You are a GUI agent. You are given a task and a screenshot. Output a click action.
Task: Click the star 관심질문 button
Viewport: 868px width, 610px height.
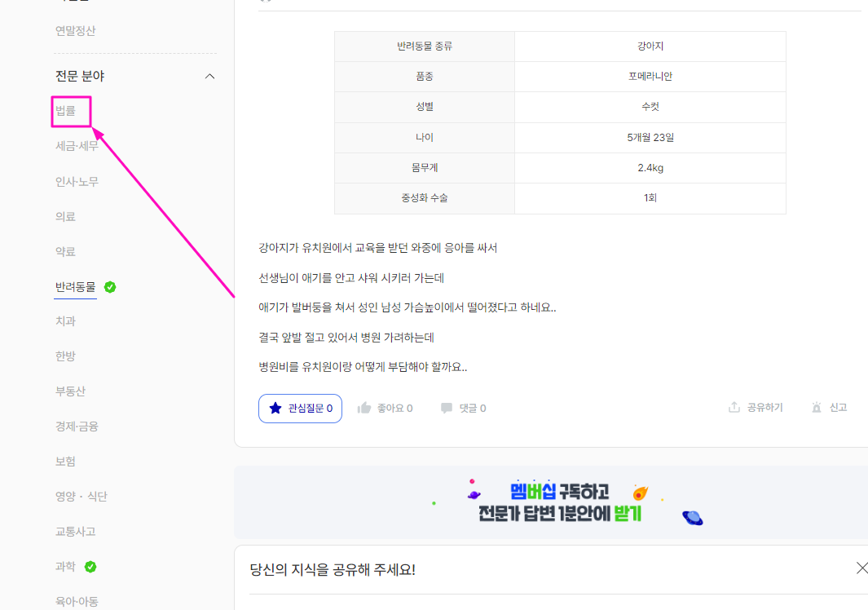tap(300, 408)
